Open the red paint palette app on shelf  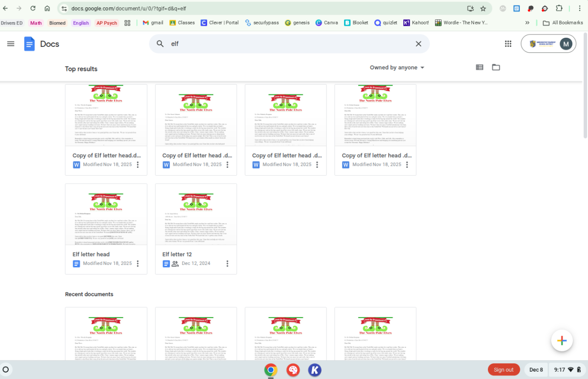click(293, 370)
